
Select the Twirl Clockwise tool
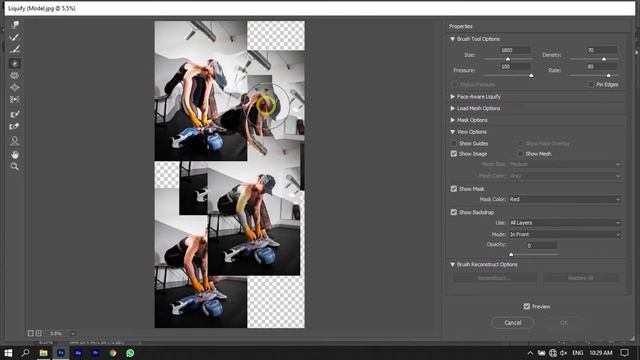pyautogui.click(x=15, y=63)
